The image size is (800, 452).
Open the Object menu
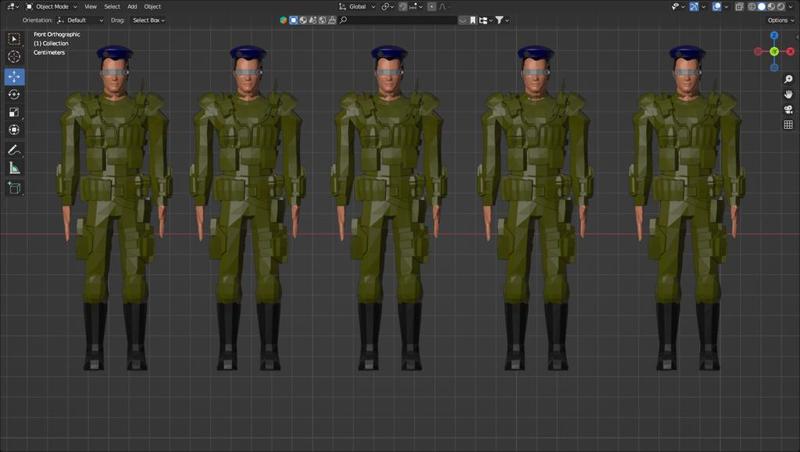coord(152,7)
